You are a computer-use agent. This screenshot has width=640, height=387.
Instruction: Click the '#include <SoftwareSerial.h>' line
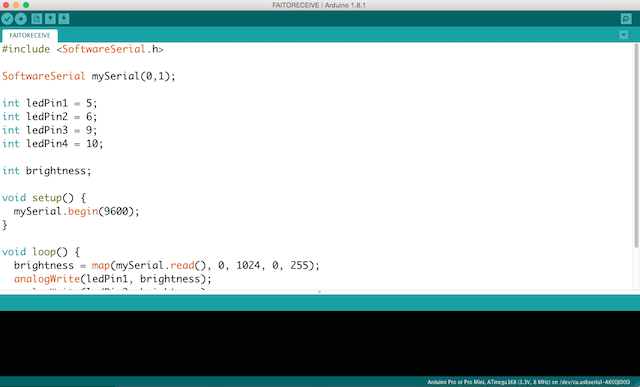tap(83, 49)
